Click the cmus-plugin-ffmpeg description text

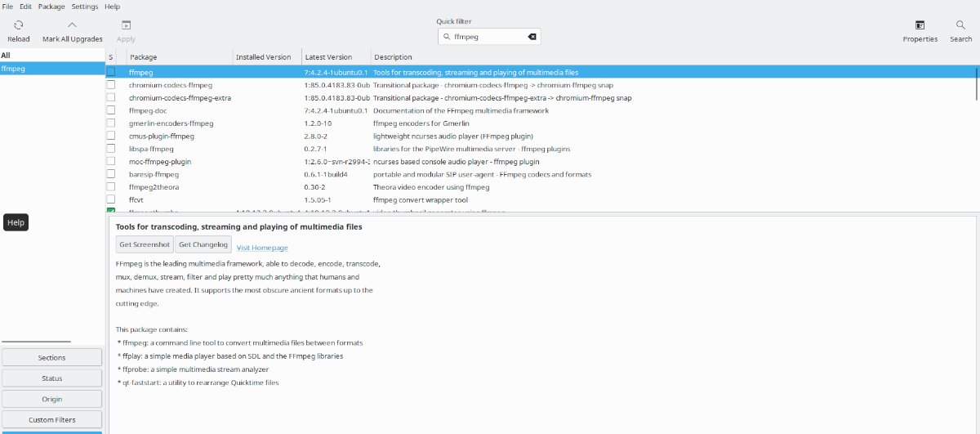453,136
